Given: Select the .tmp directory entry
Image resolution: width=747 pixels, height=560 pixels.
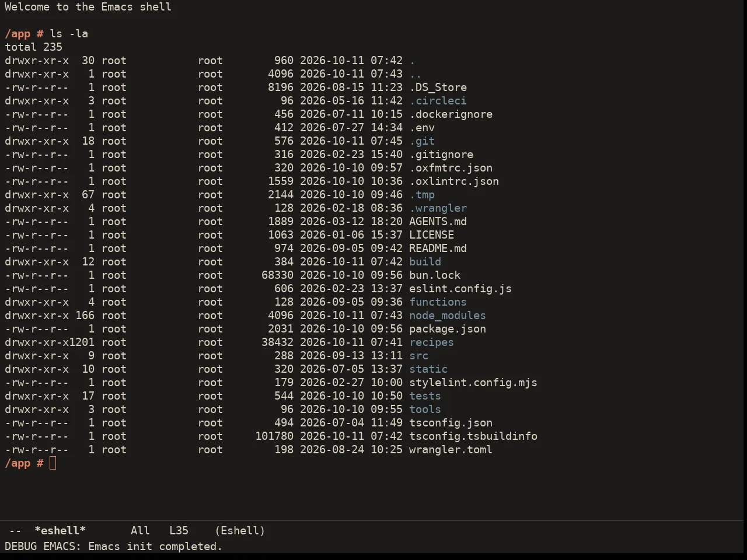Looking at the screenshot, I should [x=422, y=195].
